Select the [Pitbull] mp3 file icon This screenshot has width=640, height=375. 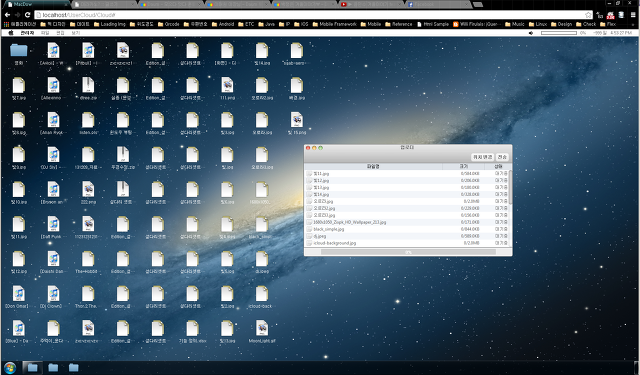(88, 51)
